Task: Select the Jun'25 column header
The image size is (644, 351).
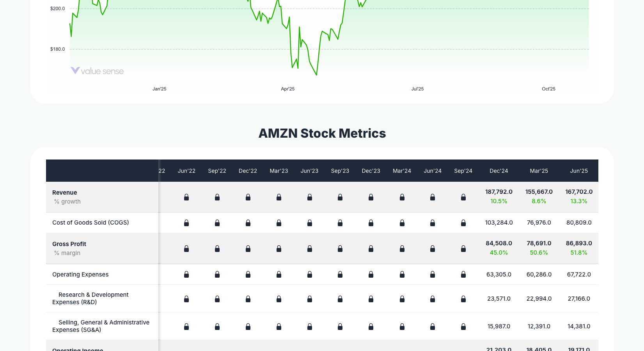Action: pos(579,170)
